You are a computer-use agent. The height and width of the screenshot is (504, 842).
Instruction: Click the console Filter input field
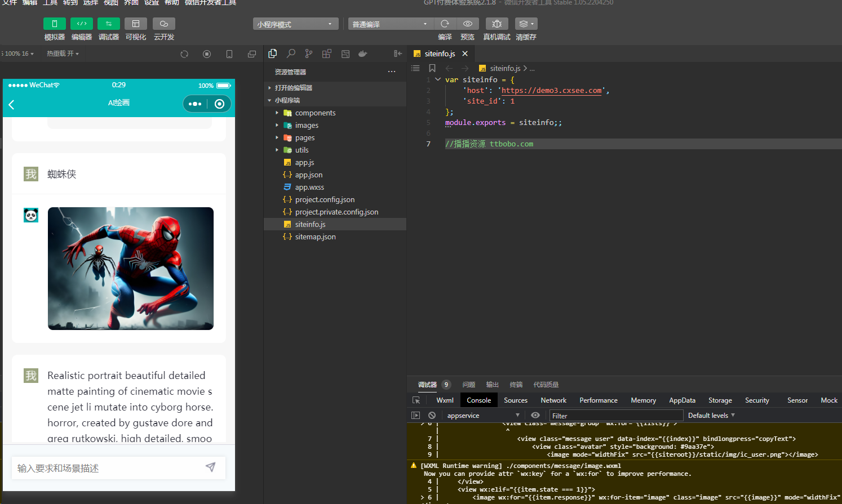(616, 416)
